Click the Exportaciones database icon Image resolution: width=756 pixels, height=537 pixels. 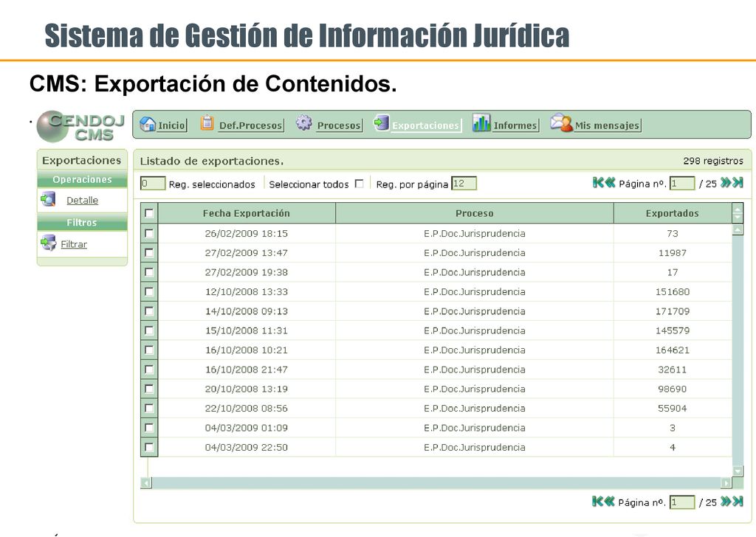(382, 122)
